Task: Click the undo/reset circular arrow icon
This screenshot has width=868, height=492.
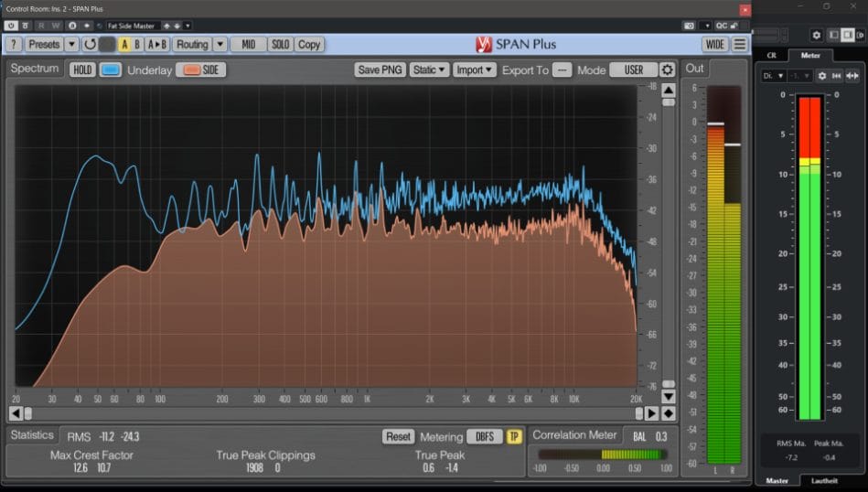Action: 90,44
